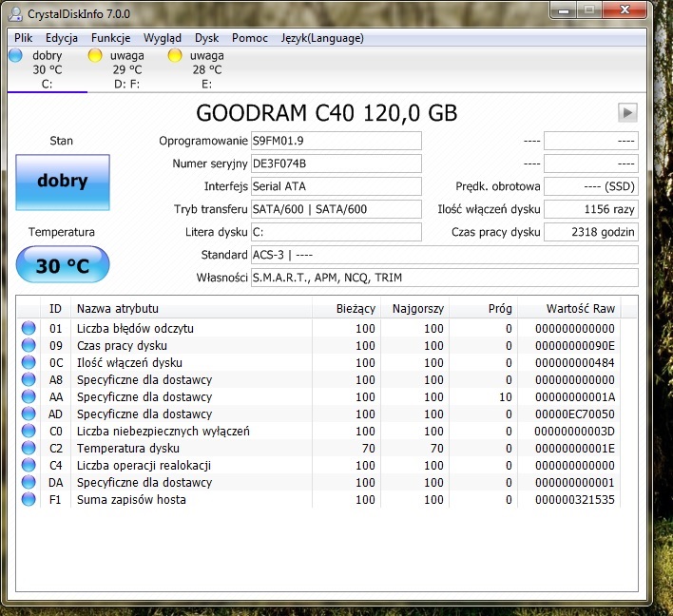The width and height of the screenshot is (673, 616).
Task: Select the C: disk tab
Action: pyautogui.click(x=48, y=69)
